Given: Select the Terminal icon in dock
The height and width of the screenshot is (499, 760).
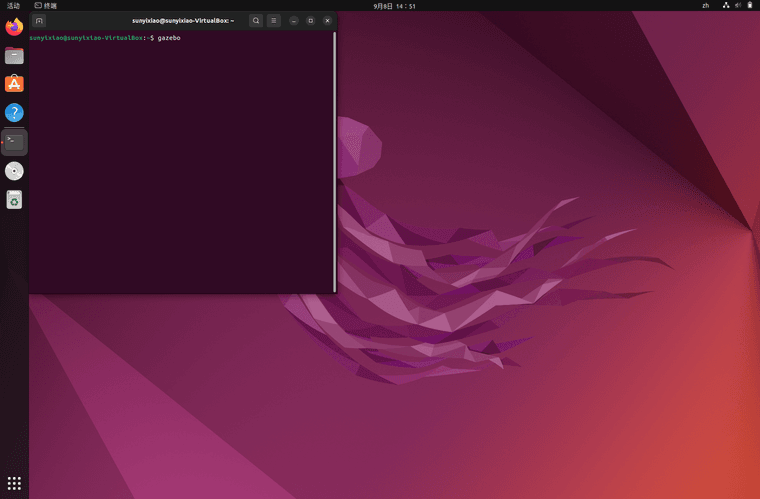Looking at the screenshot, I should point(14,142).
